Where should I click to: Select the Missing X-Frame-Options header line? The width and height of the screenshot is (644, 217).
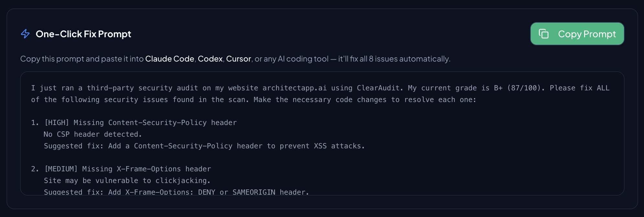(146, 169)
